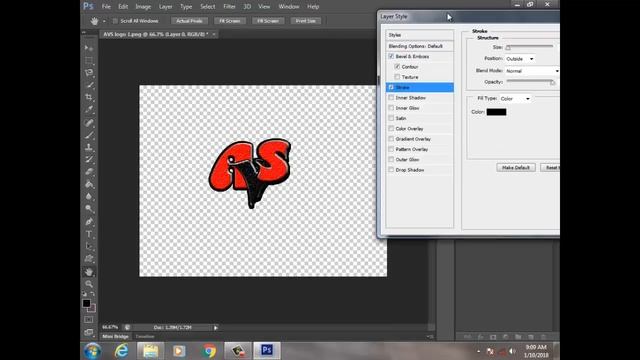Toggle Scroll All Windows checkbox
This screenshot has width=640, height=360.
coord(115,21)
